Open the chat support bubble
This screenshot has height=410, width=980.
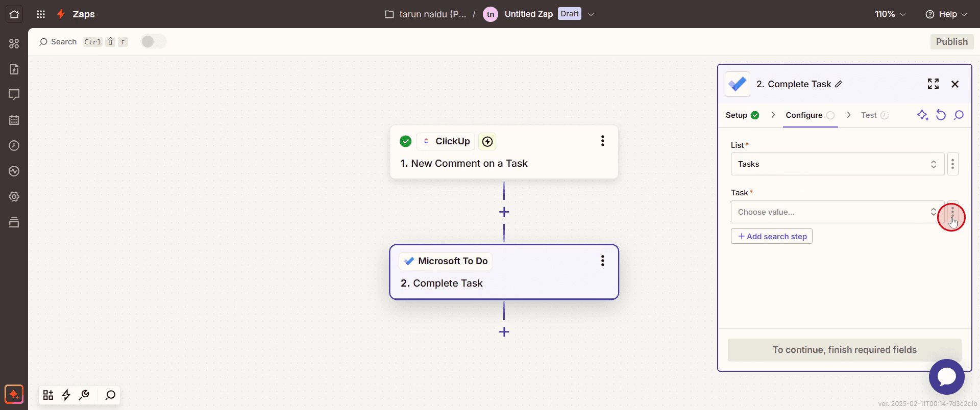946,377
